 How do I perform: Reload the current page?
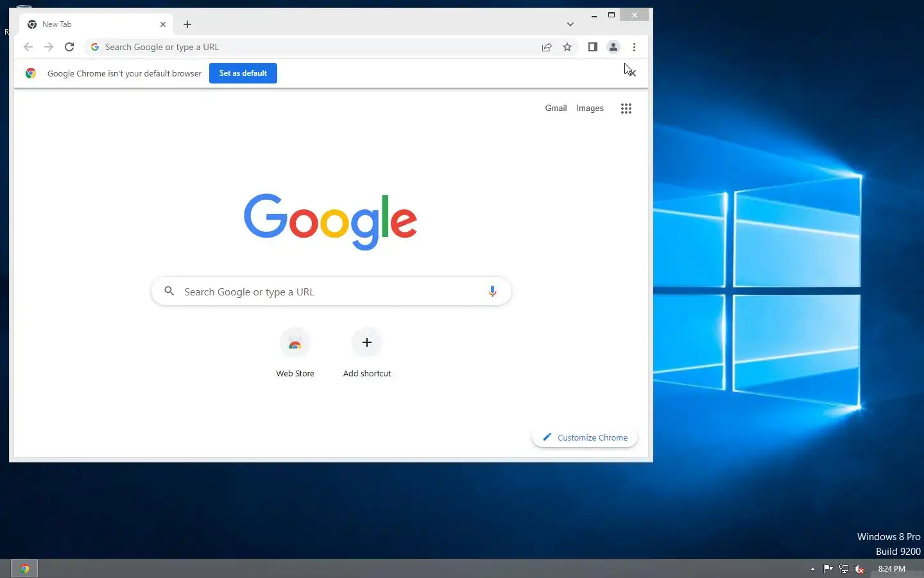coord(69,47)
